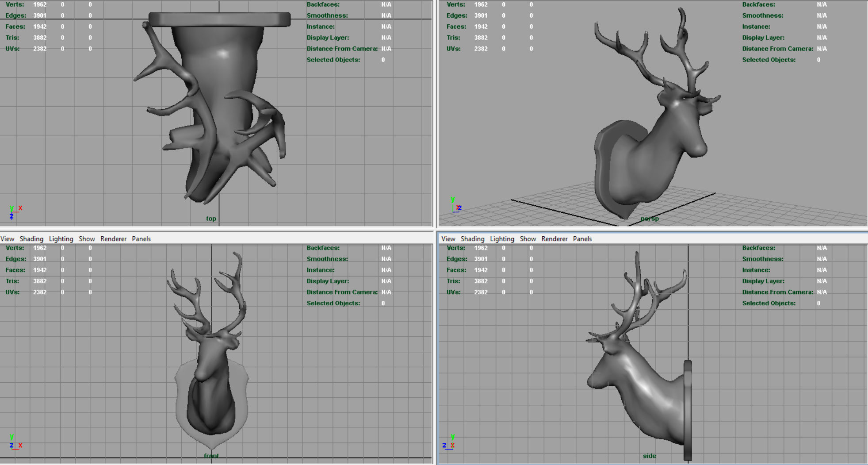Click the Verts value 1962 in top view
Screen dimensions: 868x465
click(40, 4)
